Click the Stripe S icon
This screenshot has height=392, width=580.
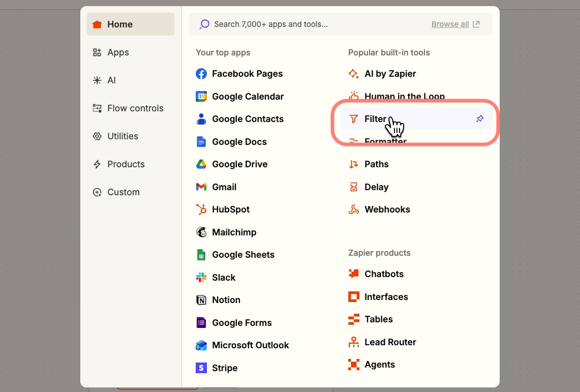click(x=201, y=368)
